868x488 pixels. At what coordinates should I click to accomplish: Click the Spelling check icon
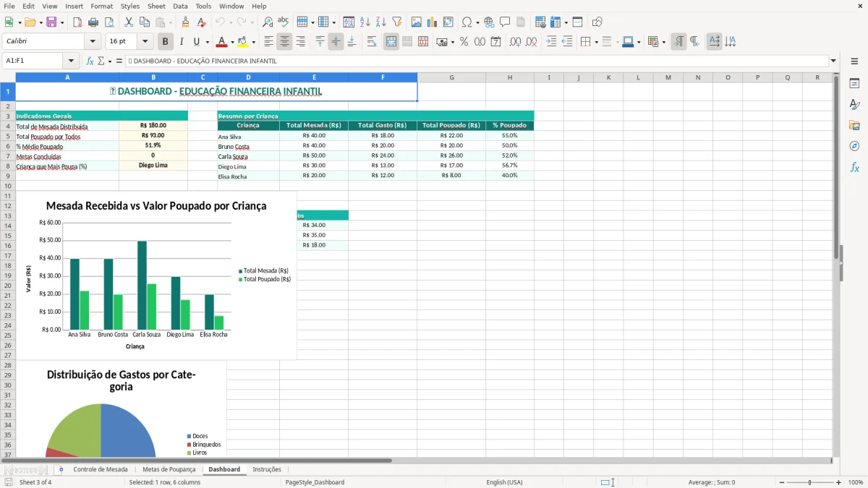pyautogui.click(x=284, y=22)
